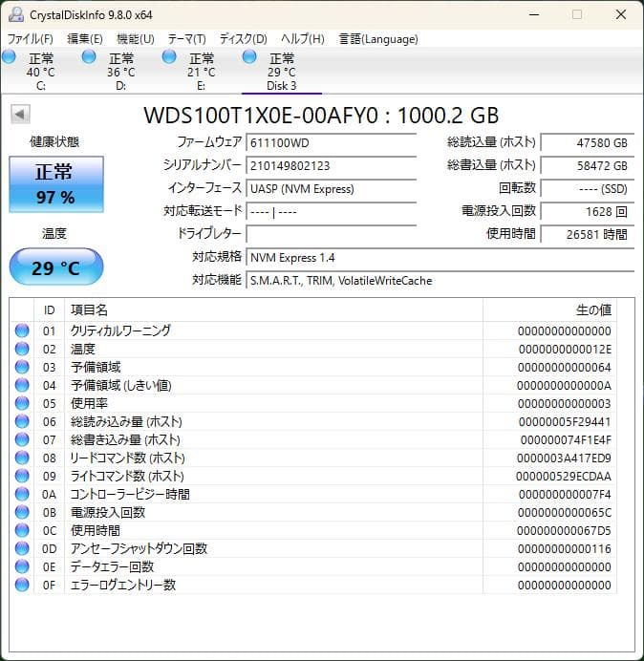Click status orb for ID 0E データエラー回数
Screen dimensions: 644x661
[x=22, y=566]
